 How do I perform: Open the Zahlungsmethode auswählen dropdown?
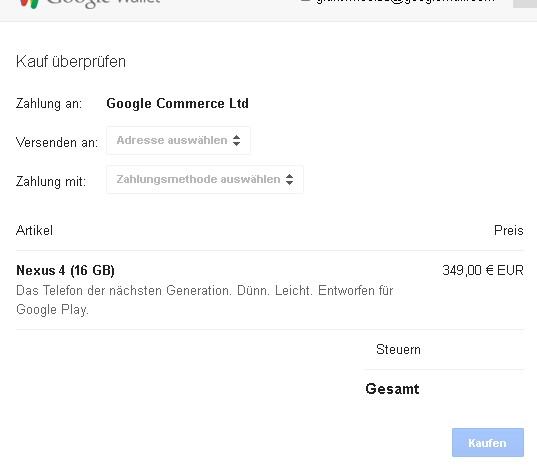(x=205, y=179)
